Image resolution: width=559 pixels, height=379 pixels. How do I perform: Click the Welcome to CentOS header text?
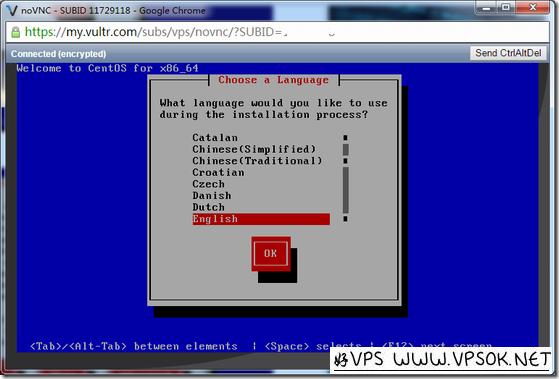107,68
